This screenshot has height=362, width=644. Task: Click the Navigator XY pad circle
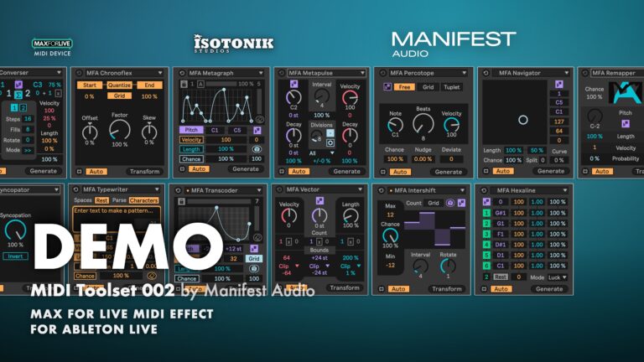point(523,120)
